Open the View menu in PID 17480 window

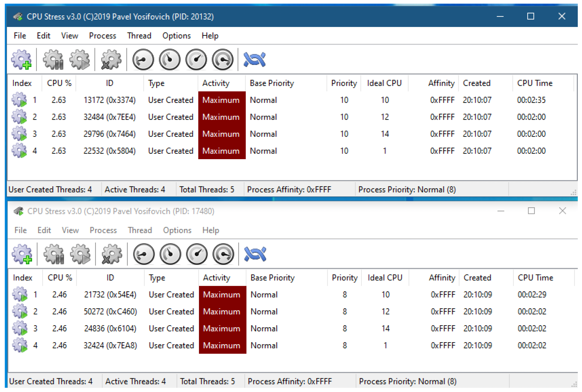70,230
